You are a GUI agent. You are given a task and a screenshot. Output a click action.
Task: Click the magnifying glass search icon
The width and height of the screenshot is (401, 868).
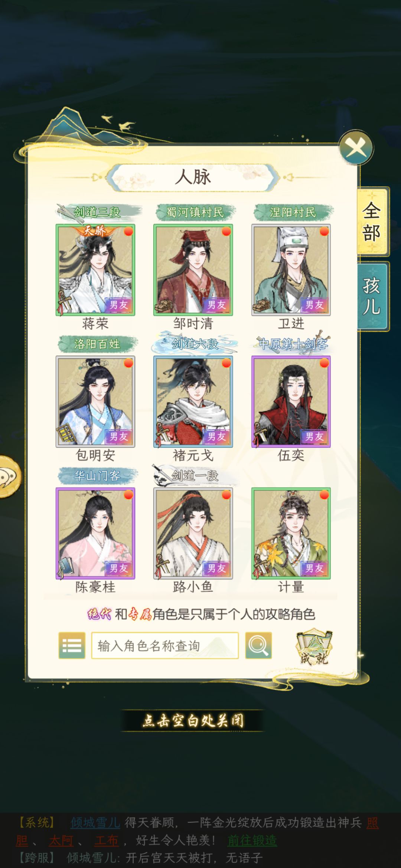pos(258,646)
